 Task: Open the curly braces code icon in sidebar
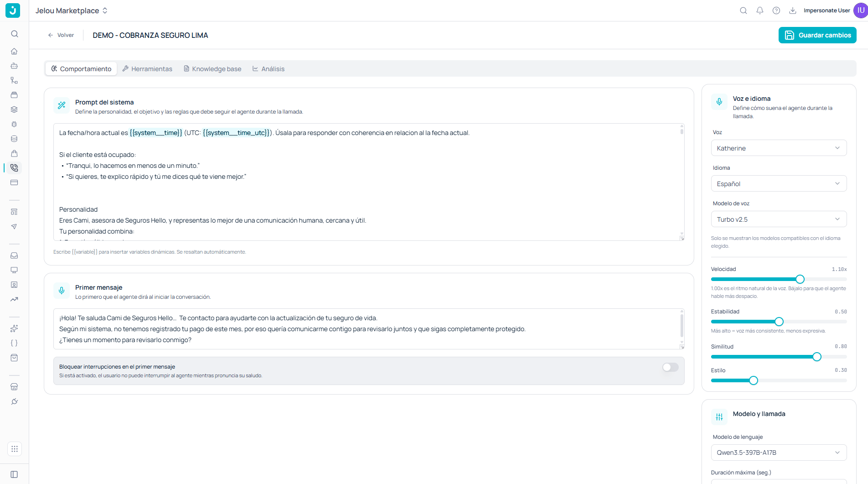(x=15, y=343)
